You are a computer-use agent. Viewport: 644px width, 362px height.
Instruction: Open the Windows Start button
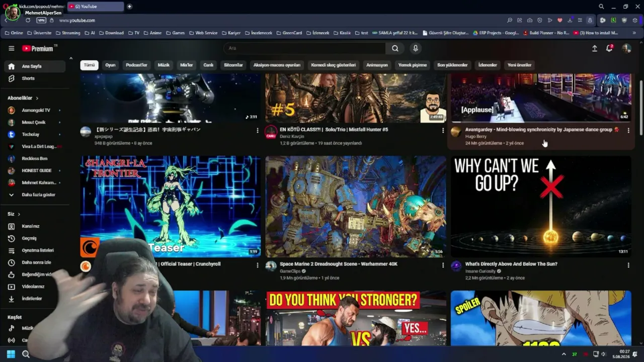(11, 354)
